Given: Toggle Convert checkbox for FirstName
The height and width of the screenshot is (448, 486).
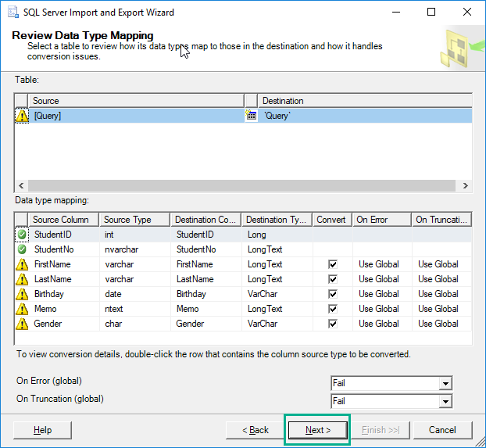Looking at the screenshot, I should pyautogui.click(x=332, y=264).
